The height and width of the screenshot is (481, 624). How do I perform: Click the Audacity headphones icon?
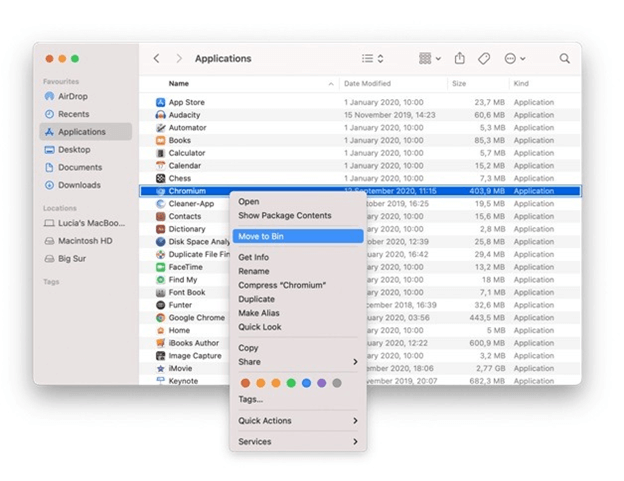[160, 115]
